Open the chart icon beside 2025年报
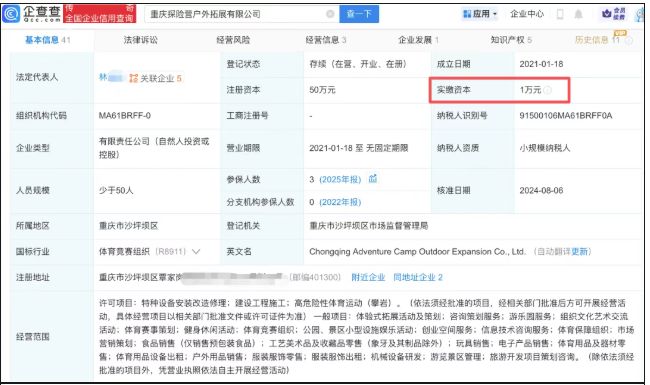The height and width of the screenshot is (385, 650). pos(373,179)
